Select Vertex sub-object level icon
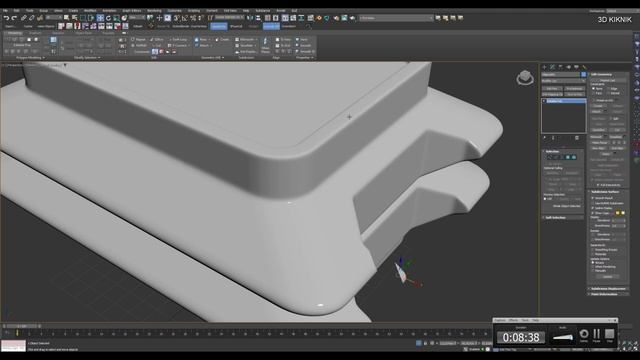The image size is (640, 360). click(549, 157)
